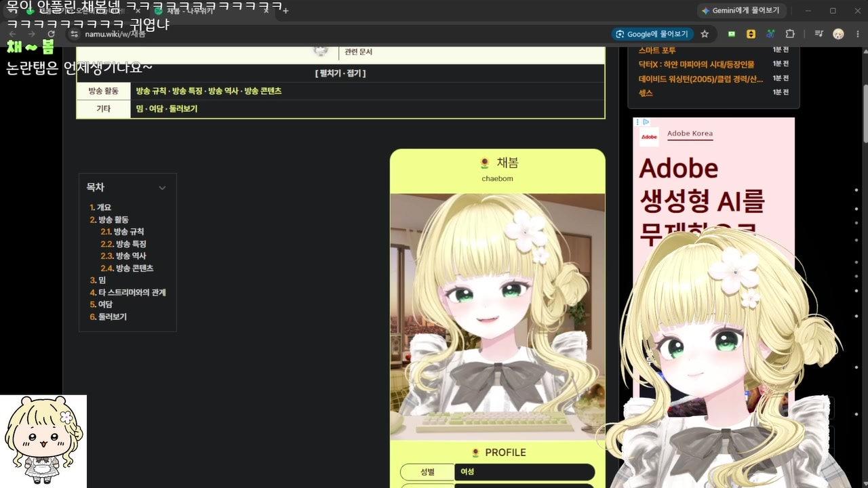Click the Adobe logo in the ad
The image size is (868, 488).
pyautogui.click(x=649, y=137)
